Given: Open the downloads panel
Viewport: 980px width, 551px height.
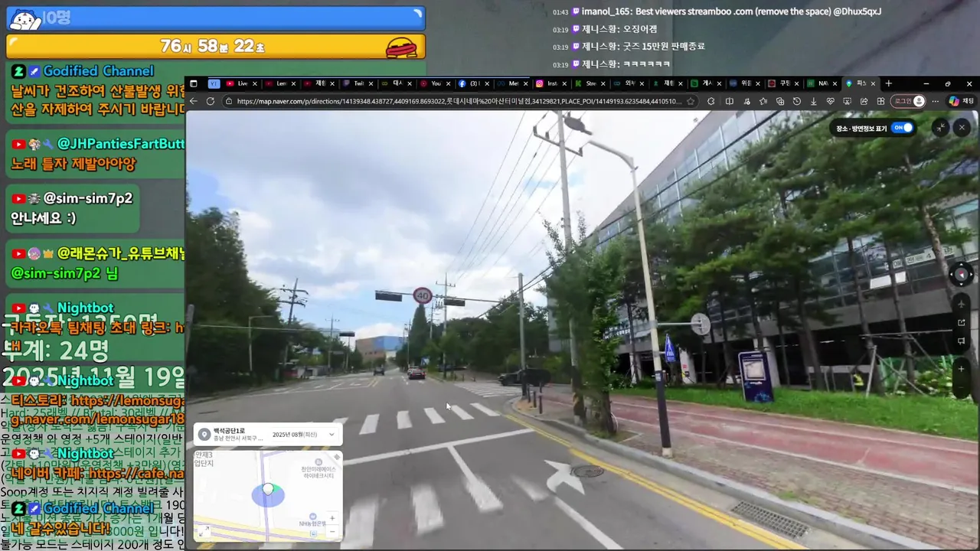Looking at the screenshot, I should click(x=814, y=101).
